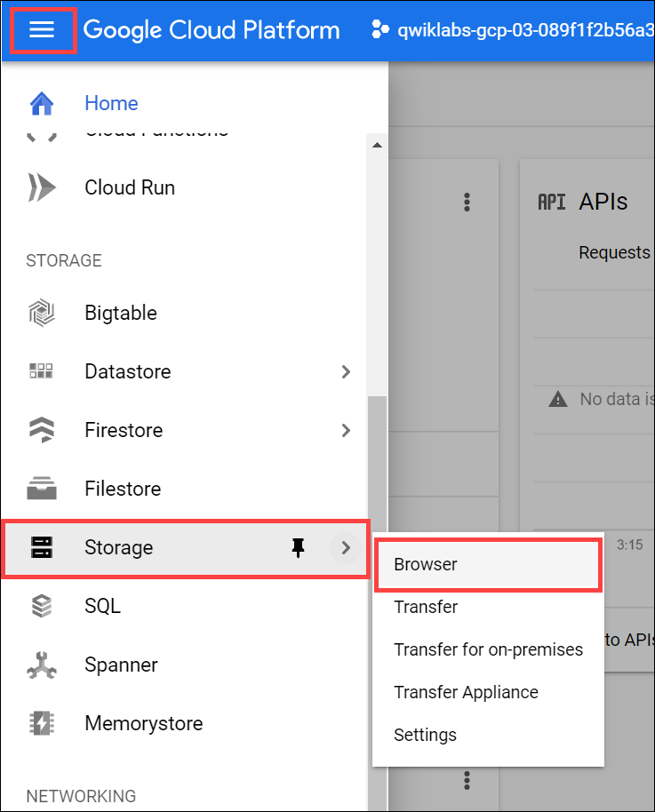Click the Firestore icon
Viewport: 655px width, 812px height.
pos(42,430)
